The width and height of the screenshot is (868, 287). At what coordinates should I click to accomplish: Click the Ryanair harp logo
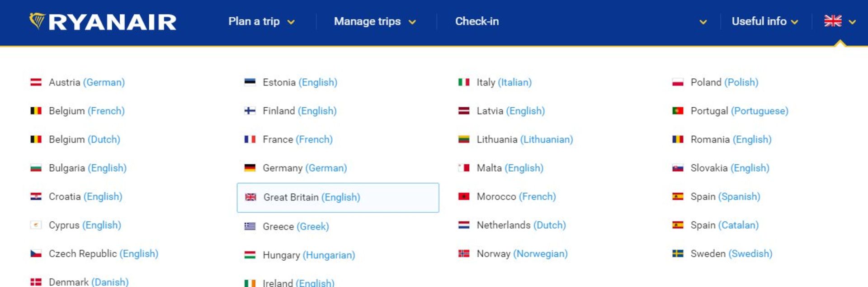(37, 21)
